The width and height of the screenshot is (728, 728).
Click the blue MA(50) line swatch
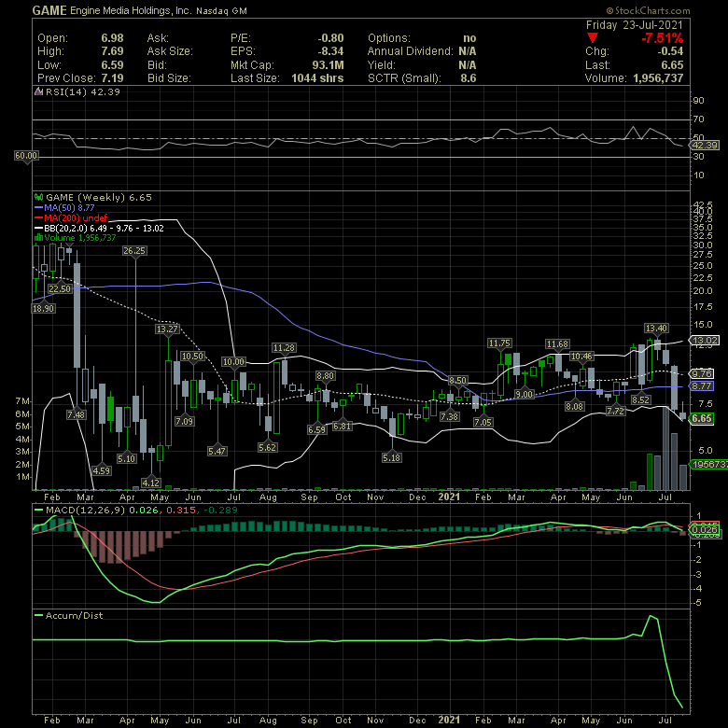[x=39, y=208]
